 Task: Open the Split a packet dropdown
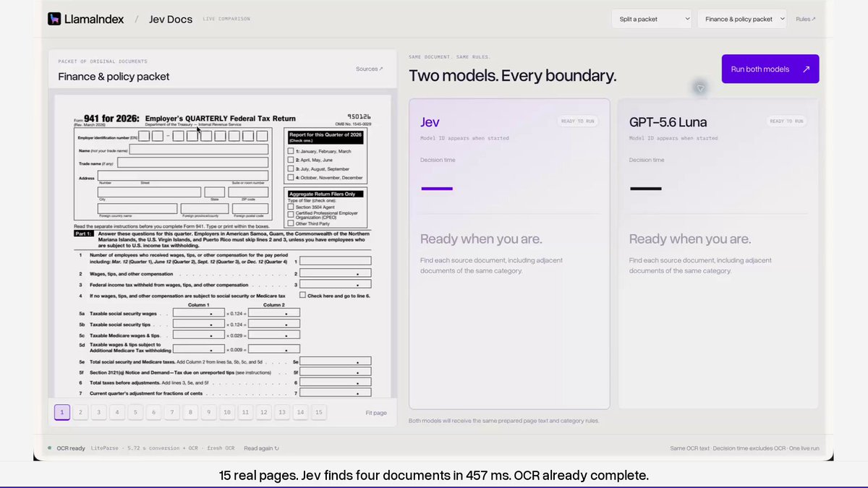pos(651,19)
